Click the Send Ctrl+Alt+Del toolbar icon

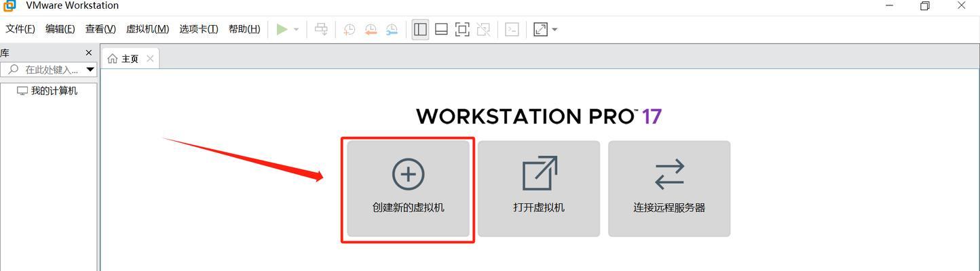click(x=321, y=29)
